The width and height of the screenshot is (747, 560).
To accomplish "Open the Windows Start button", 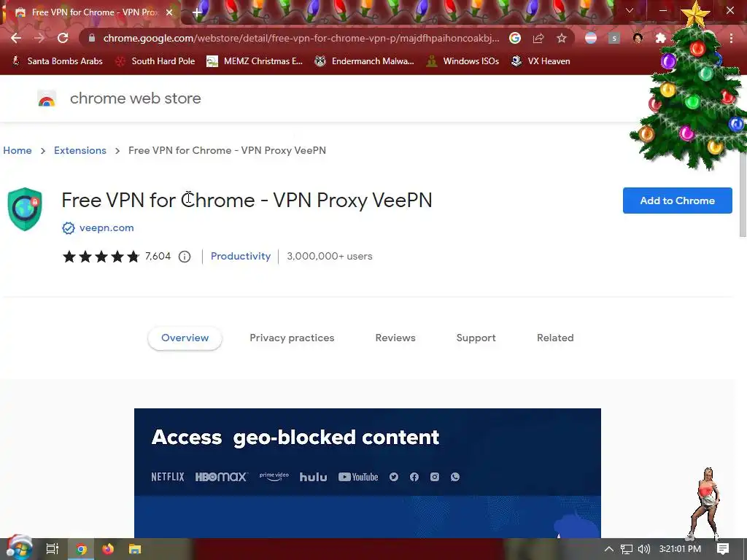I will point(18,548).
